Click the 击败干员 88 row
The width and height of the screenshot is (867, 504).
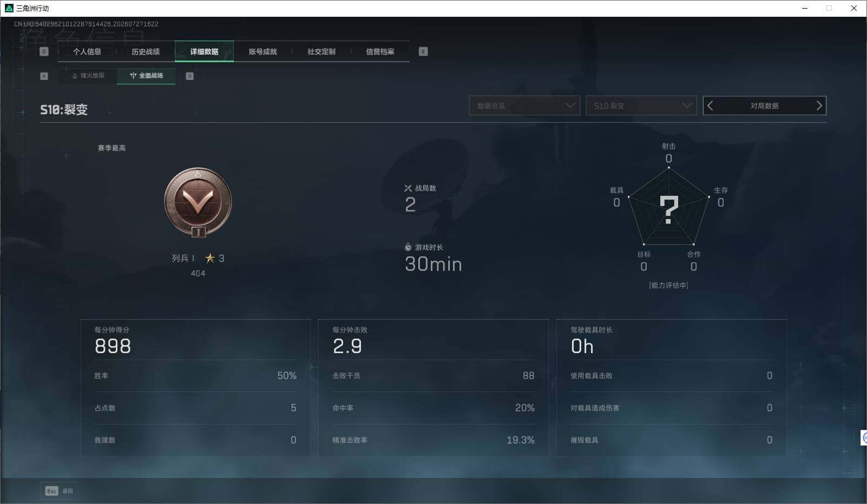433,376
